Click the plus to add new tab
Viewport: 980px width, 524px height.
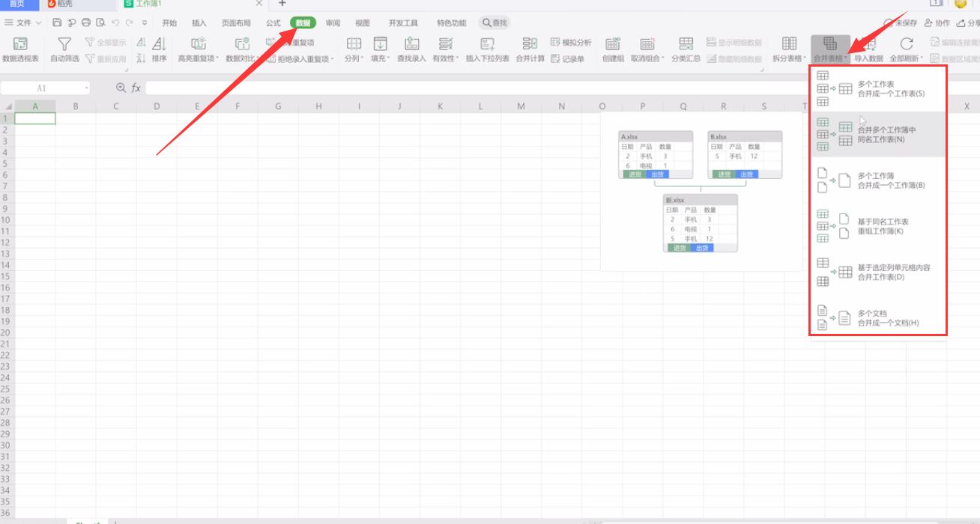(x=282, y=4)
